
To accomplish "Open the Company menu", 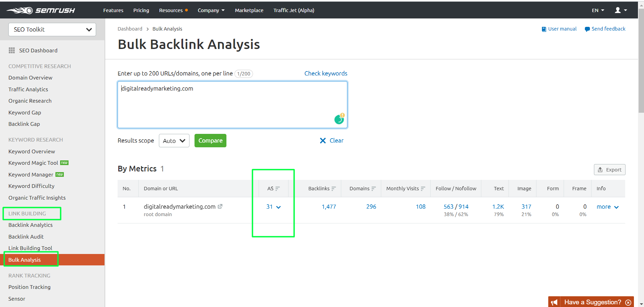I will (x=211, y=10).
